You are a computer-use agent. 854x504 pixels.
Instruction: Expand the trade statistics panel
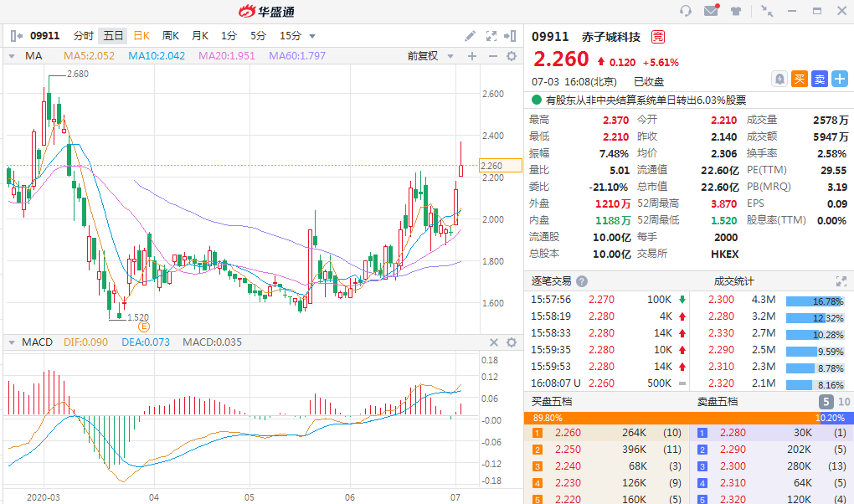click(x=841, y=281)
